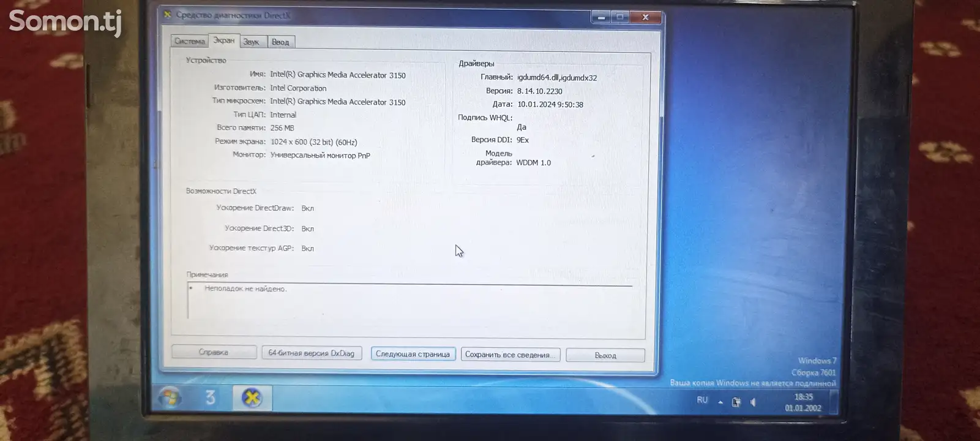Click Универсальный монитор PnP text

[320, 156]
